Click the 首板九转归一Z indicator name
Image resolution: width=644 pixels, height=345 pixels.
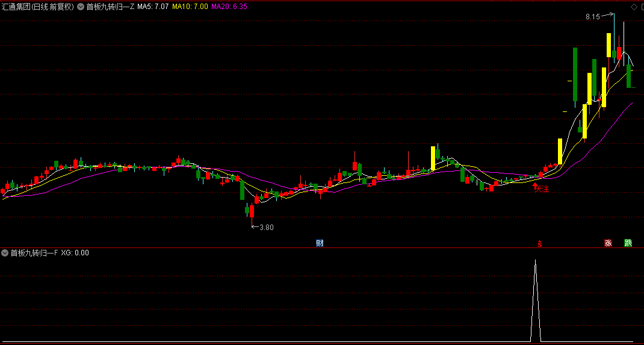click(110, 7)
